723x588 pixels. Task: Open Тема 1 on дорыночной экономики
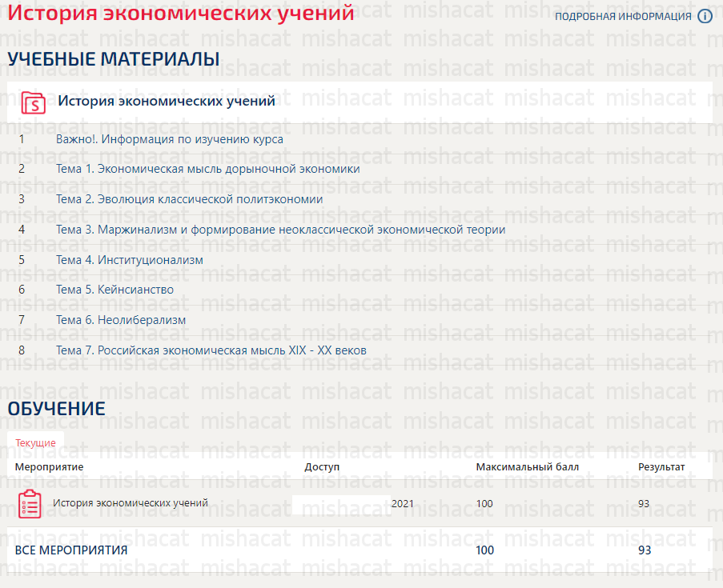208,169
